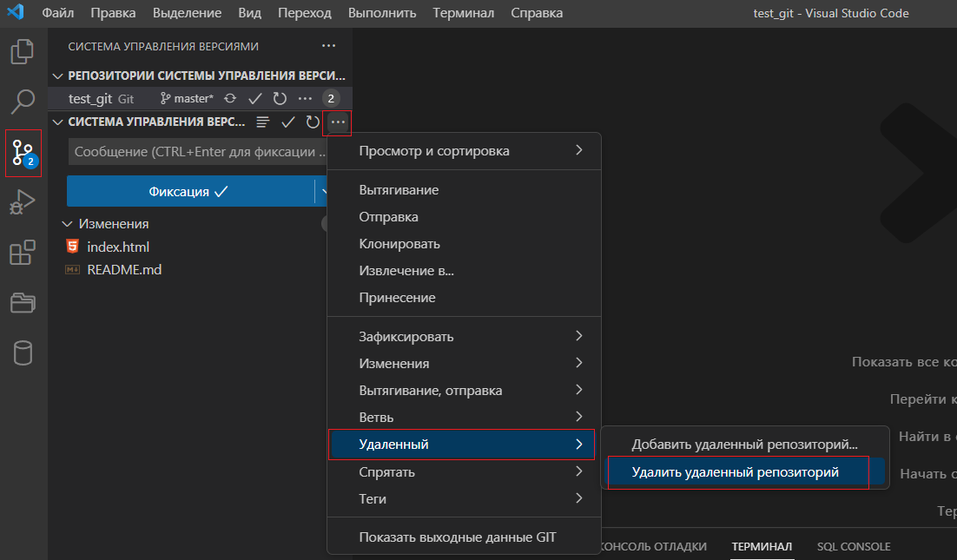Switch to КОНСОЛЬ ОТЛАДКИ panel tab

click(x=654, y=547)
